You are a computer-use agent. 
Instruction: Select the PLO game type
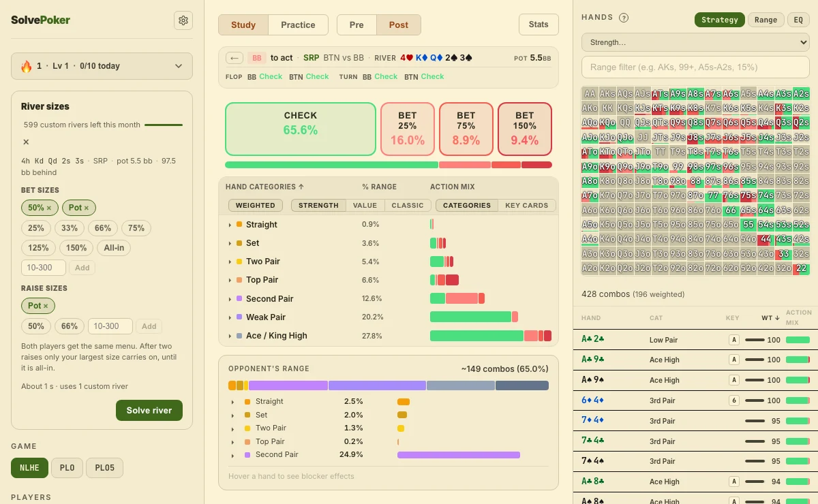[x=67, y=468]
